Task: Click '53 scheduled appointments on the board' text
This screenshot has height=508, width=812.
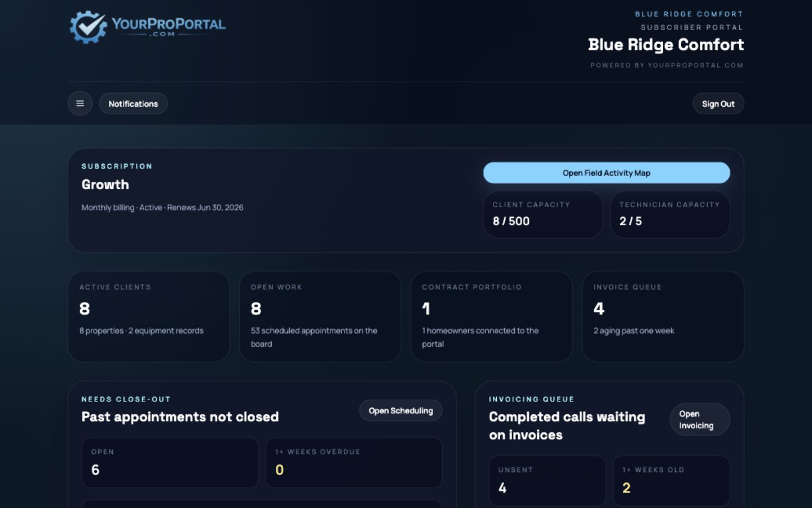Action: tap(314, 337)
